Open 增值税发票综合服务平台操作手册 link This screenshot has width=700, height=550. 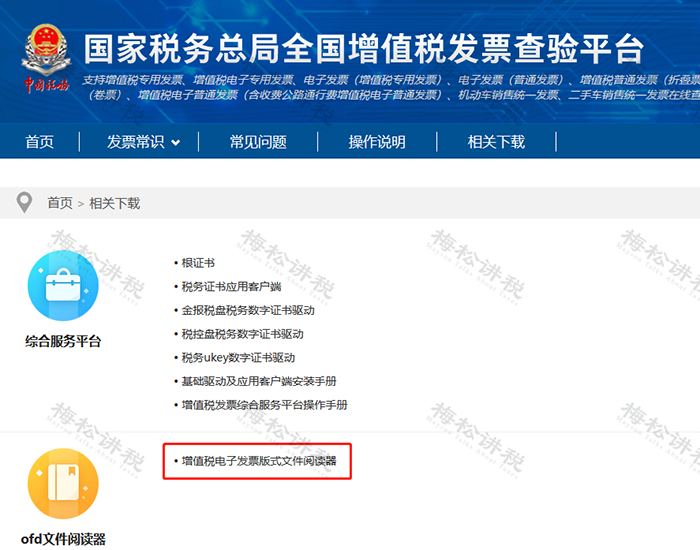tap(264, 405)
